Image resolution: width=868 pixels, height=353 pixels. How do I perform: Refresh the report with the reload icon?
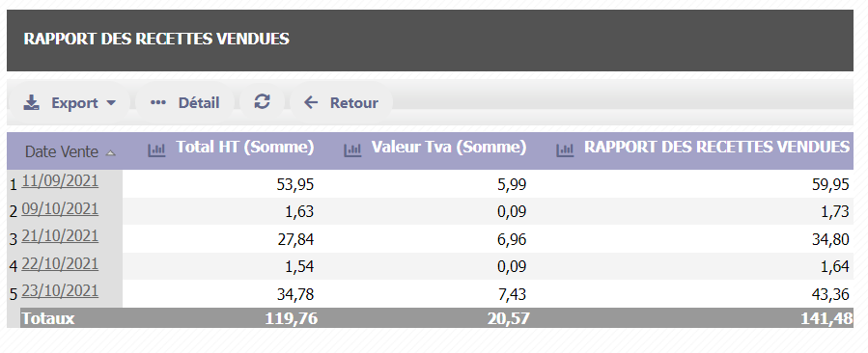pyautogui.click(x=262, y=101)
